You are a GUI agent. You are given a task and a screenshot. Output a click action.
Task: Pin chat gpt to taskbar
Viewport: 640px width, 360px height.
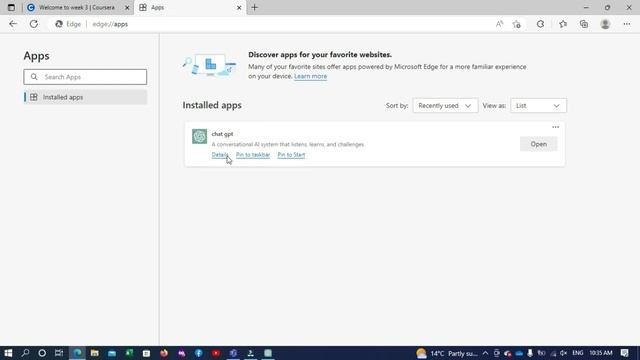(x=253, y=155)
